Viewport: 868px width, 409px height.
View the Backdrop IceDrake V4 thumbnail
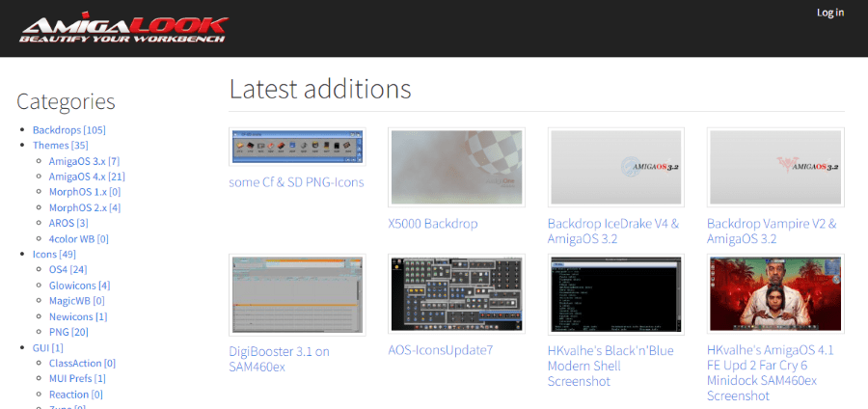615,167
